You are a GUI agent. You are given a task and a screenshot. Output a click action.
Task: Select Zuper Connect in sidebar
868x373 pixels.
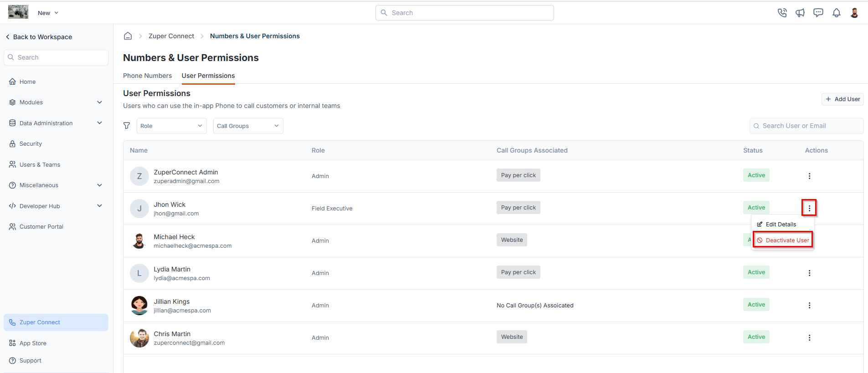pyautogui.click(x=56, y=322)
